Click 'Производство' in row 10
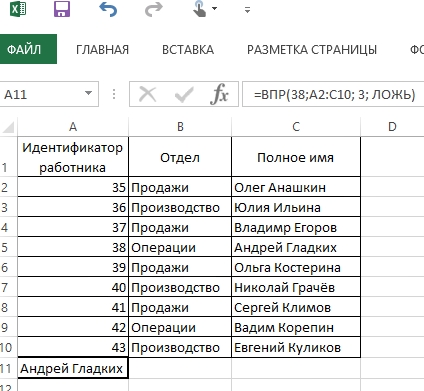The width and height of the screenshot is (424, 391). coord(180,347)
